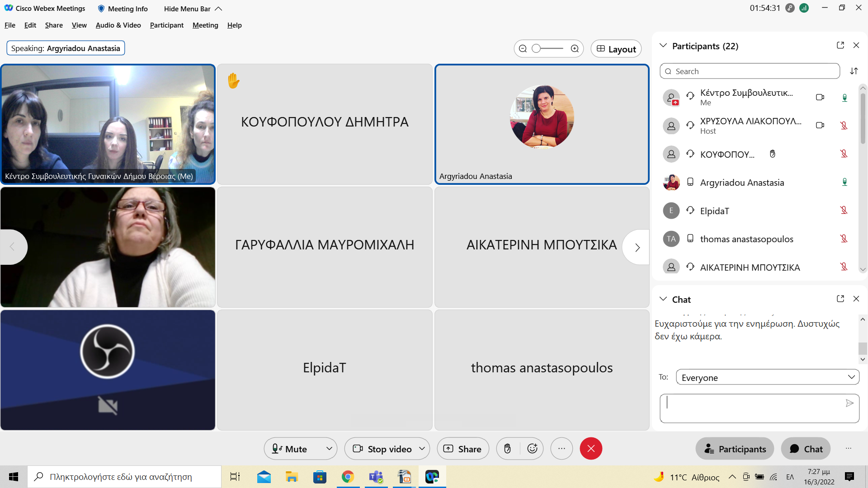
Task: Open the To: Everyone recipient dropdown
Action: pos(768,377)
